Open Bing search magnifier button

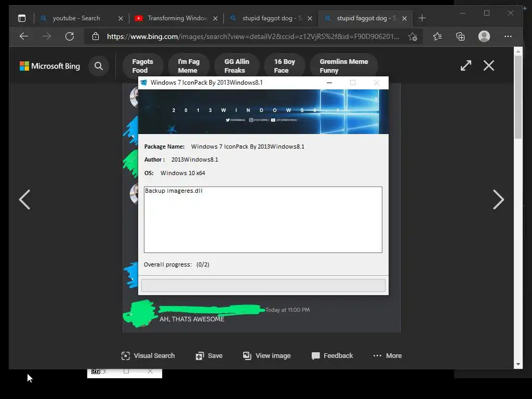pyautogui.click(x=99, y=66)
